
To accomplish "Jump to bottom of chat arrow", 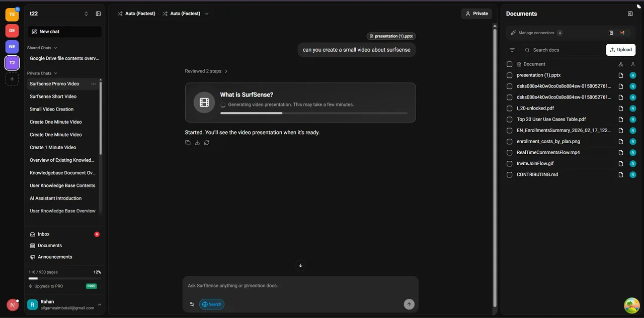I will (x=300, y=265).
